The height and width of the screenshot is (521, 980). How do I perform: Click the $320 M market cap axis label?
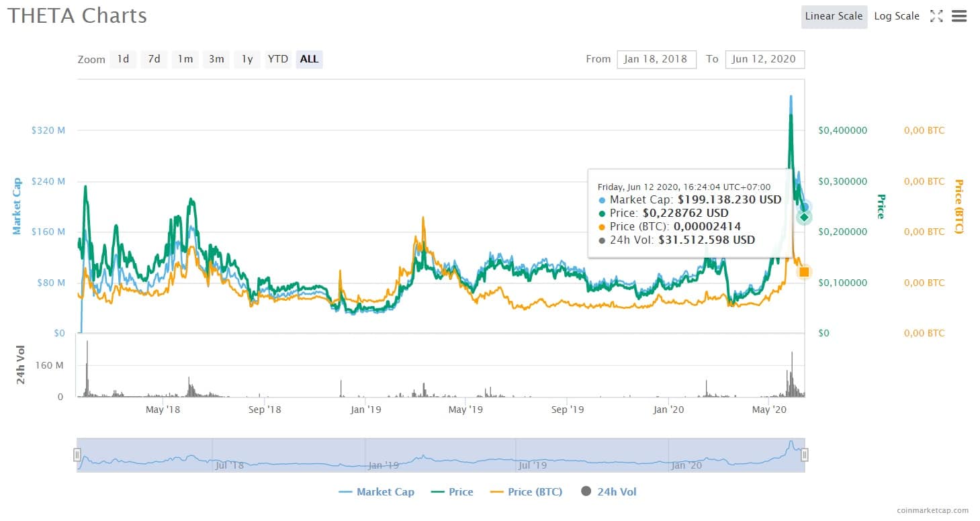click(x=48, y=130)
